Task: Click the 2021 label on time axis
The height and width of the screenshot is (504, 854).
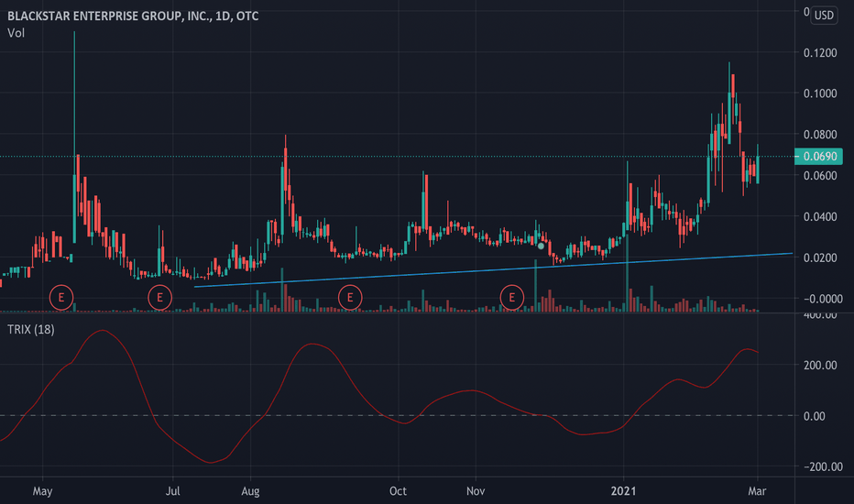Action: [623, 491]
